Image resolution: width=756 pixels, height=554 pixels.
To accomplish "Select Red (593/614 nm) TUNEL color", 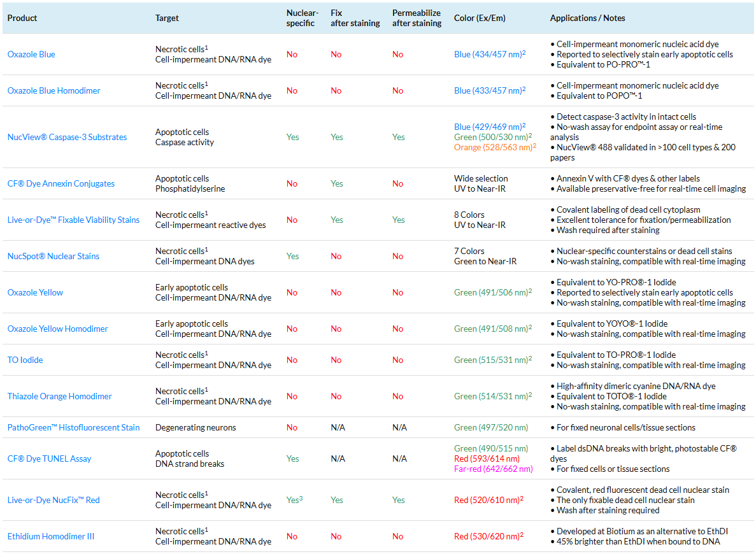I will pyautogui.click(x=487, y=459).
